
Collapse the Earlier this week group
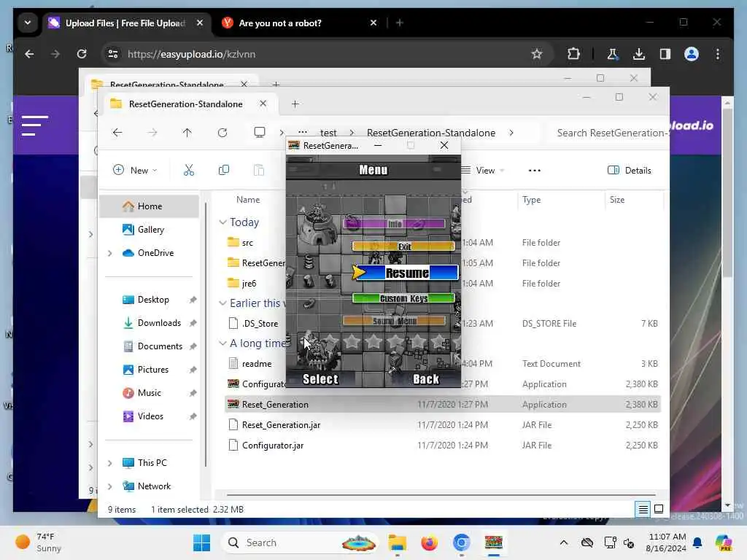tap(222, 303)
